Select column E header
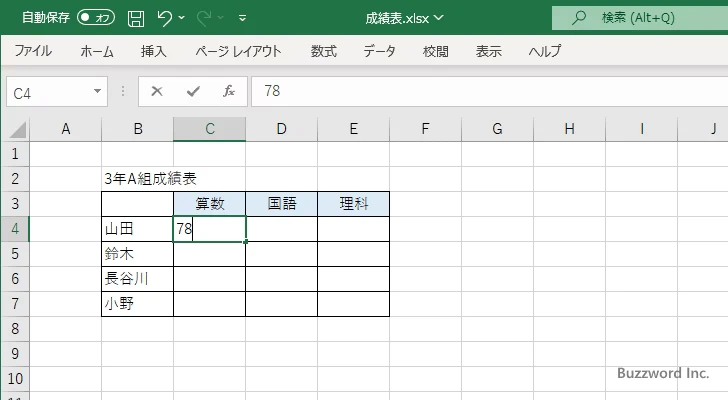 (354, 129)
